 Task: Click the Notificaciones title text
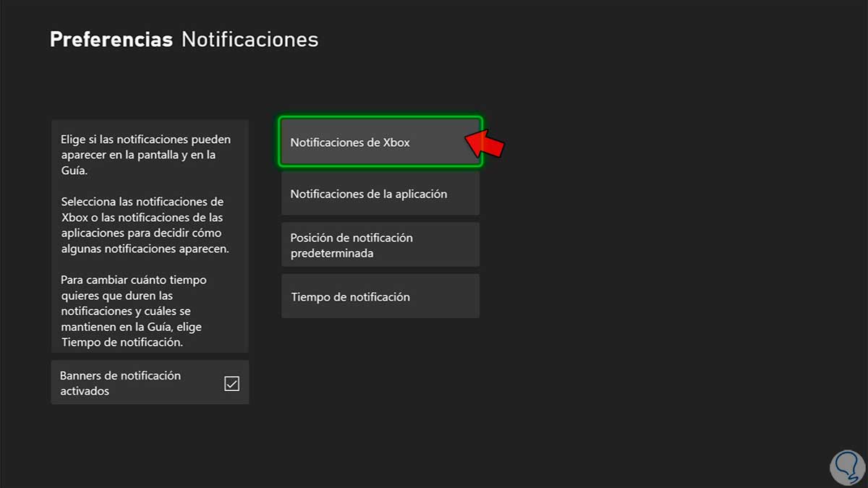pyautogui.click(x=250, y=39)
